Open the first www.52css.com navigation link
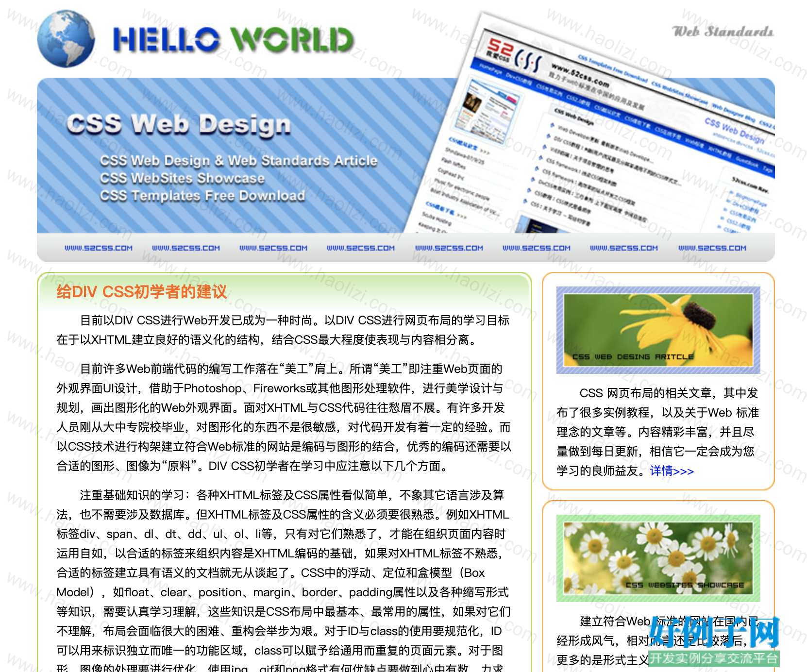This screenshot has height=672, width=807. tap(99, 248)
